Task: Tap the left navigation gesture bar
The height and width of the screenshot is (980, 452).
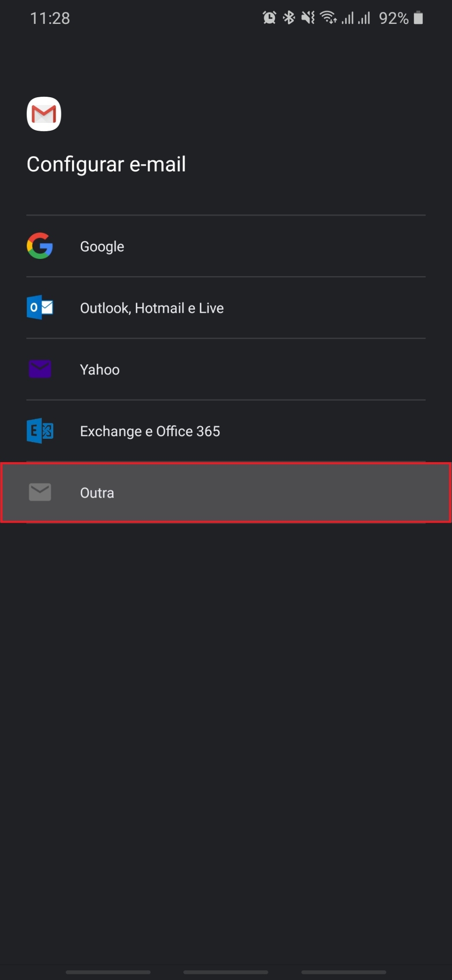Action: click(108, 972)
